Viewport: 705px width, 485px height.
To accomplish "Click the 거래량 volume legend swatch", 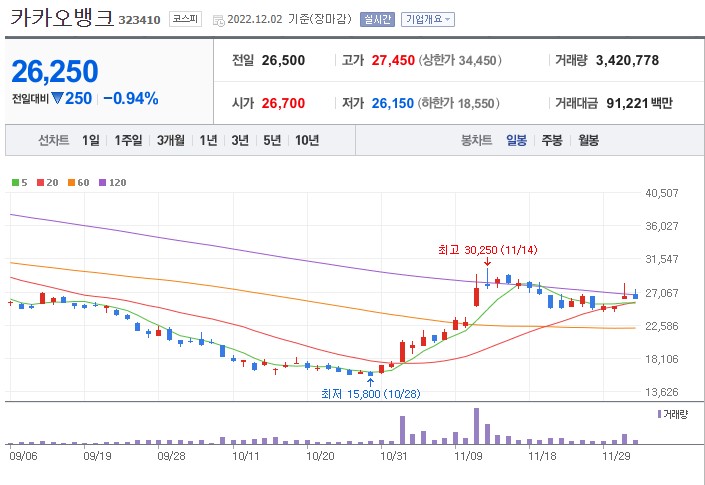I will pos(660,414).
